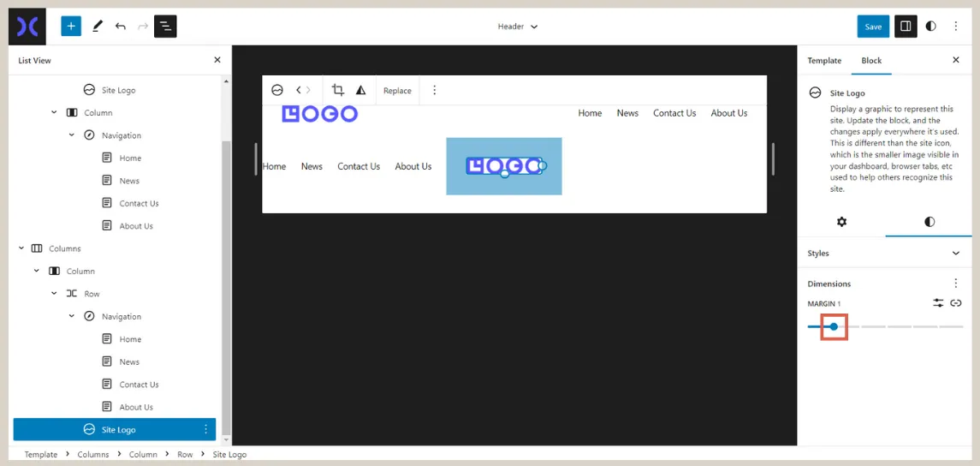Viewport: 980px width, 466px height.
Task: Click the large LOGO image beside the block toolbar
Action: pos(319,114)
